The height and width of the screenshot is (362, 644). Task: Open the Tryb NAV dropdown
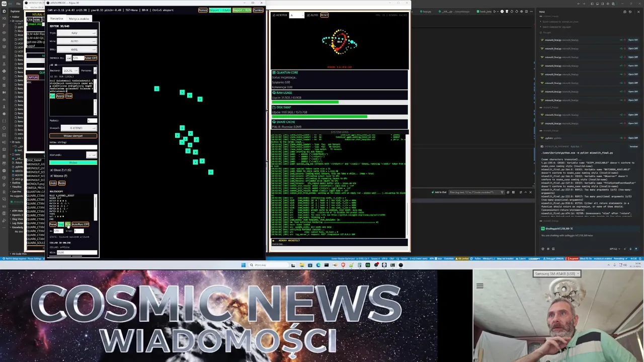pyautogui.click(x=76, y=33)
